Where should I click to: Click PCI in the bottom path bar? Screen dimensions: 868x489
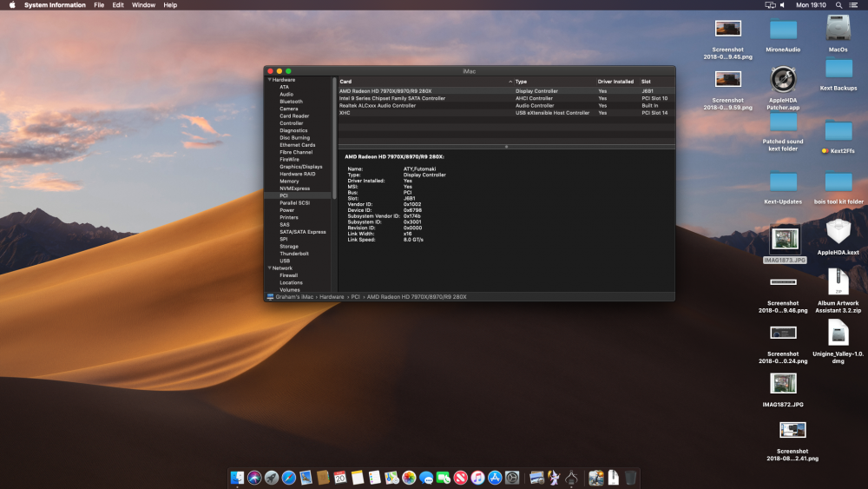[x=355, y=297]
